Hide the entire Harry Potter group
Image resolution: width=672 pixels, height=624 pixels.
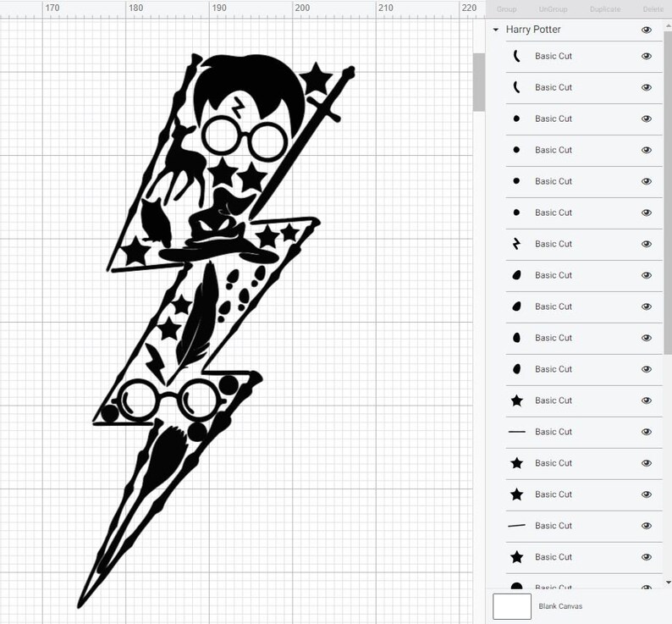pyautogui.click(x=647, y=30)
